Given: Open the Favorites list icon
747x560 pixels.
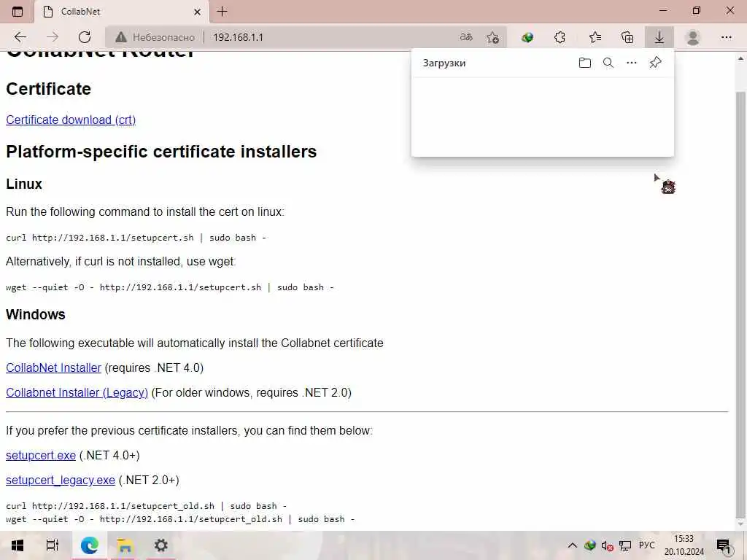Looking at the screenshot, I should click(x=595, y=37).
